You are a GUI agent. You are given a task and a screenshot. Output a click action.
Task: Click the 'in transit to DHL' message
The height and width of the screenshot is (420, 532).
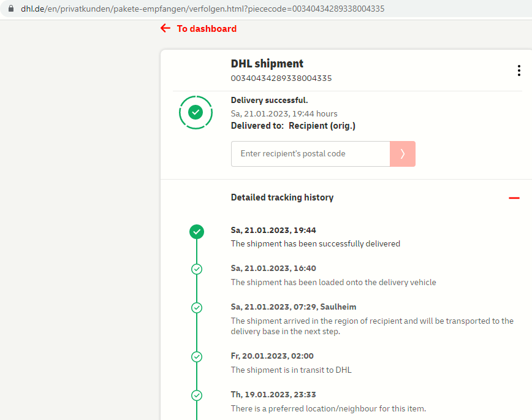click(x=291, y=370)
